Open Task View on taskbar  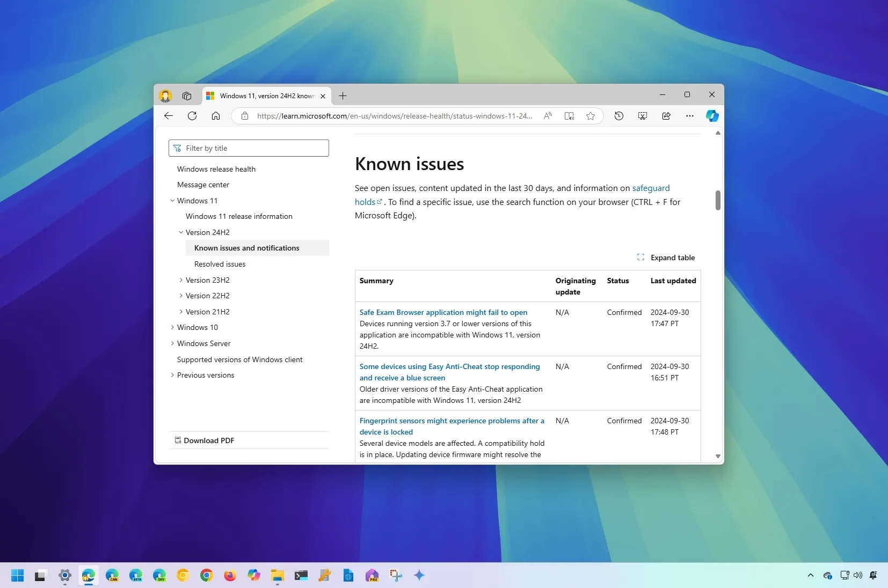41,576
